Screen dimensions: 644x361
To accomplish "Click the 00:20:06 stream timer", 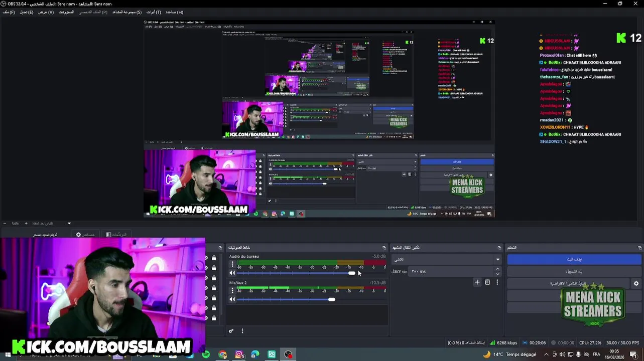I will click(534, 343).
